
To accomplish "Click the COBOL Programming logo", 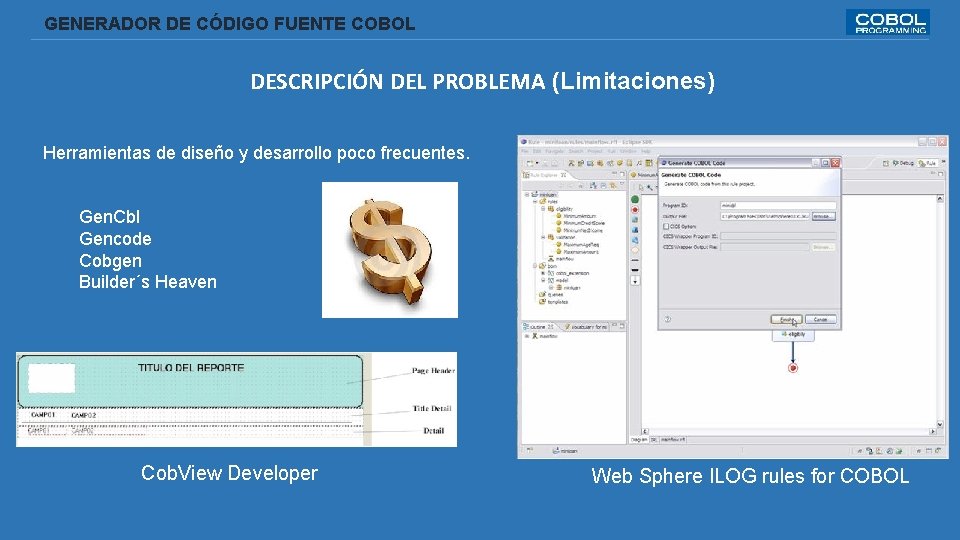I will click(x=888, y=23).
